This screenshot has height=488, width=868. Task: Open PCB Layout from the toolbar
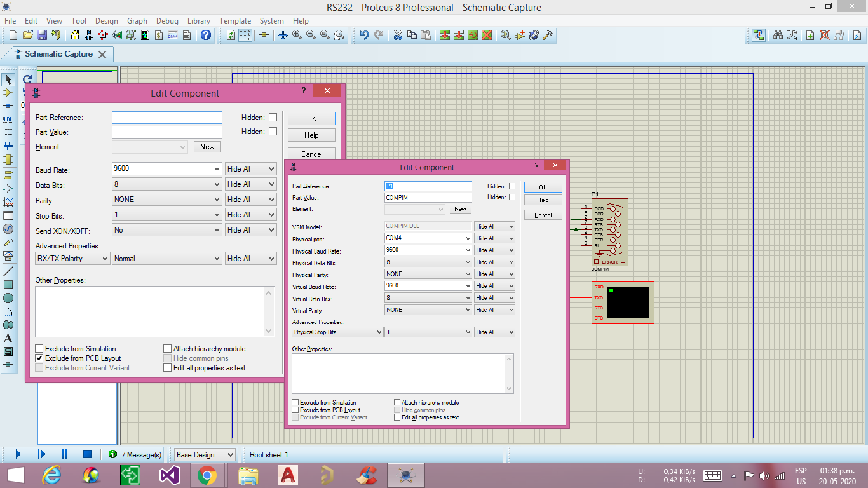pos(103,35)
